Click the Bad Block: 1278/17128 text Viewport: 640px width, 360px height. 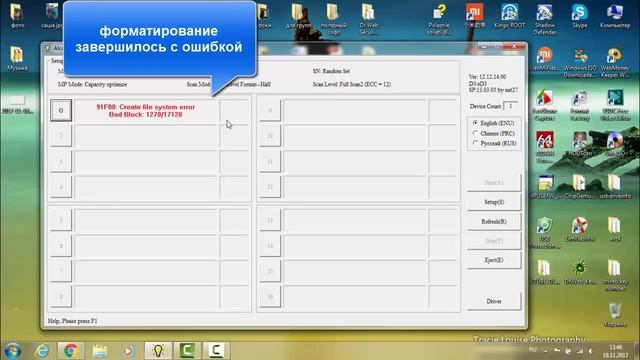pos(146,115)
